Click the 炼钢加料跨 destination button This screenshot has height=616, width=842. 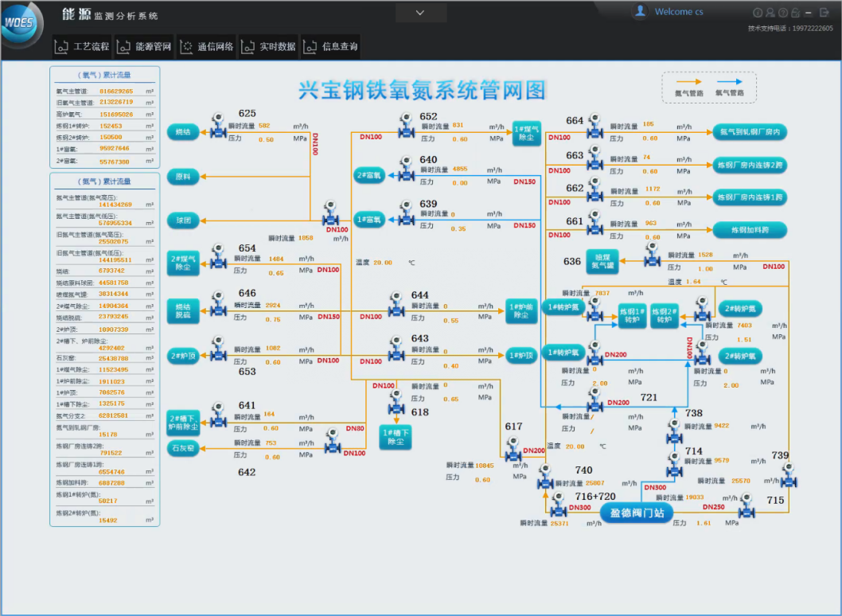tap(749, 231)
